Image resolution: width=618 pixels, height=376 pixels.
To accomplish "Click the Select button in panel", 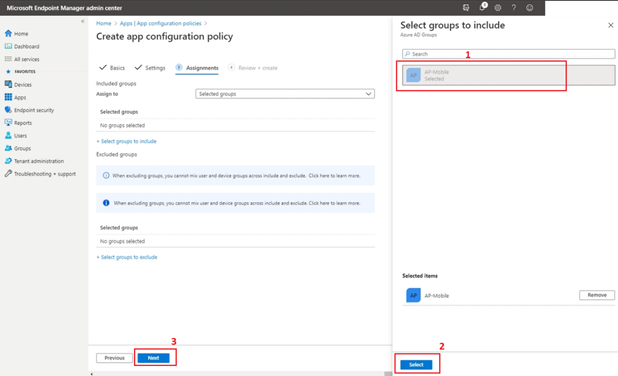I will 416,365.
